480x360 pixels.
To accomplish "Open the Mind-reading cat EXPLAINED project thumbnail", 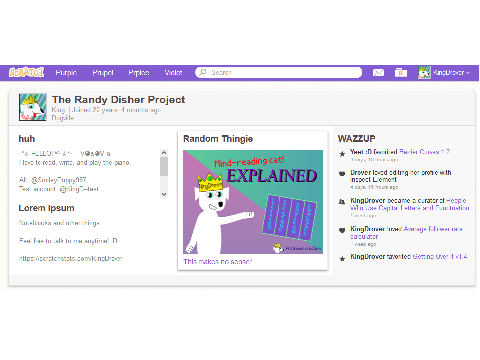I will (253, 202).
